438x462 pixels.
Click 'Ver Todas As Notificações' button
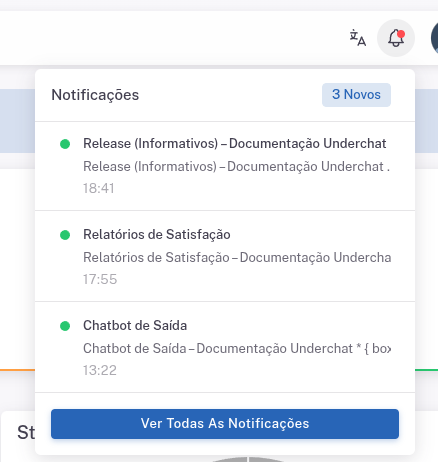point(225,424)
